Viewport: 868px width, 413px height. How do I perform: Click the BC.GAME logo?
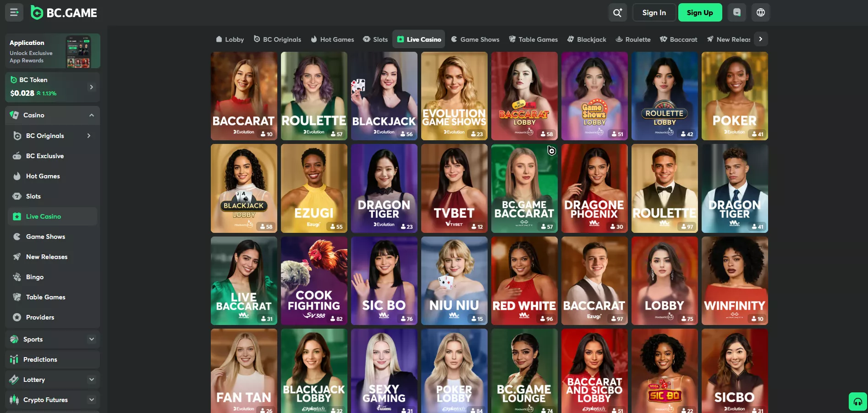click(x=64, y=12)
